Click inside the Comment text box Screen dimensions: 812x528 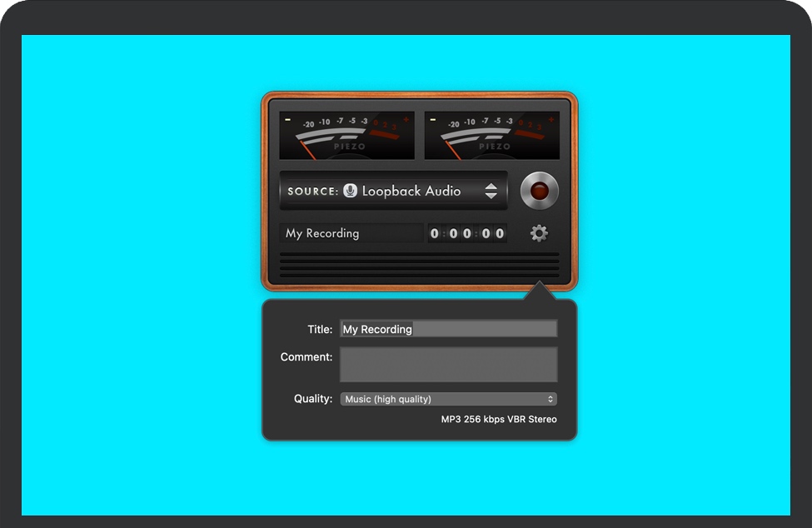pos(448,365)
